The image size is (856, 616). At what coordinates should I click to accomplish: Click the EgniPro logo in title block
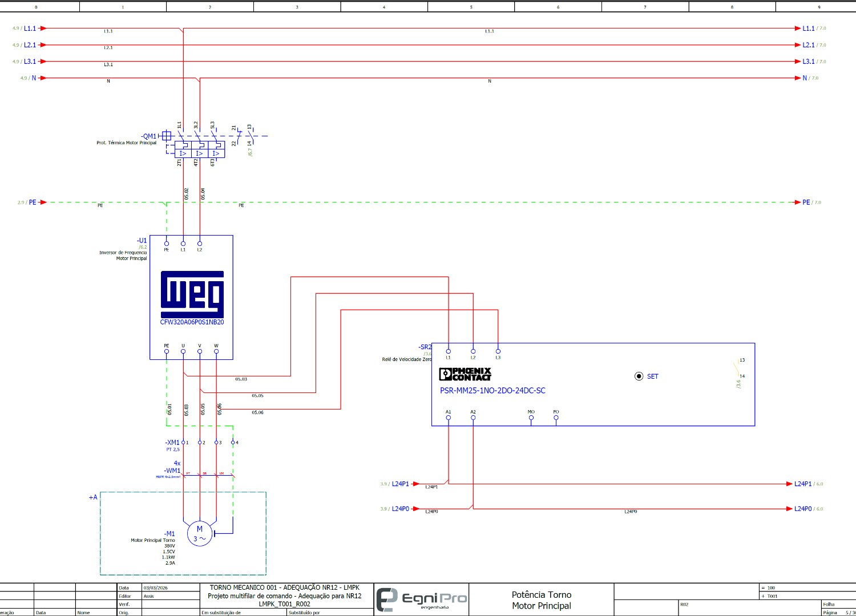(422, 599)
